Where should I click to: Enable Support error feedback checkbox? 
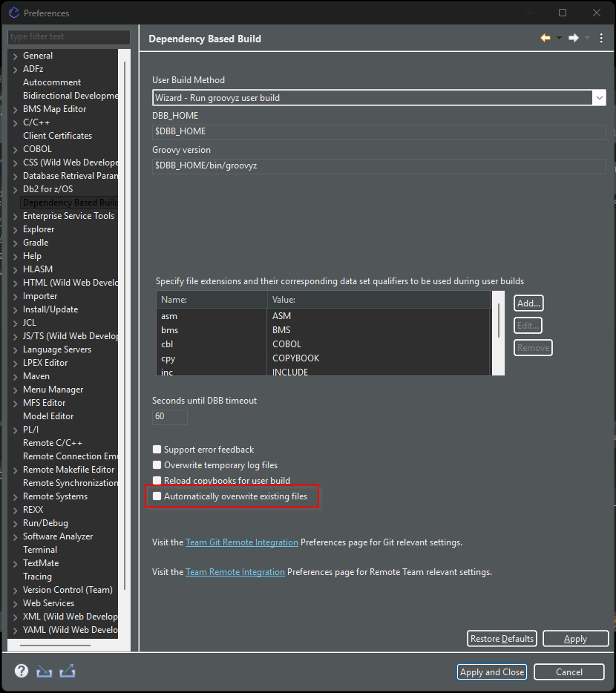click(x=157, y=450)
